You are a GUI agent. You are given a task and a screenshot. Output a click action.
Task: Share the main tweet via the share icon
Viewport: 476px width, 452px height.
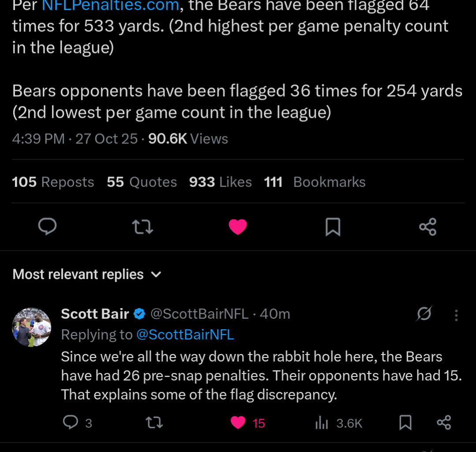427,227
